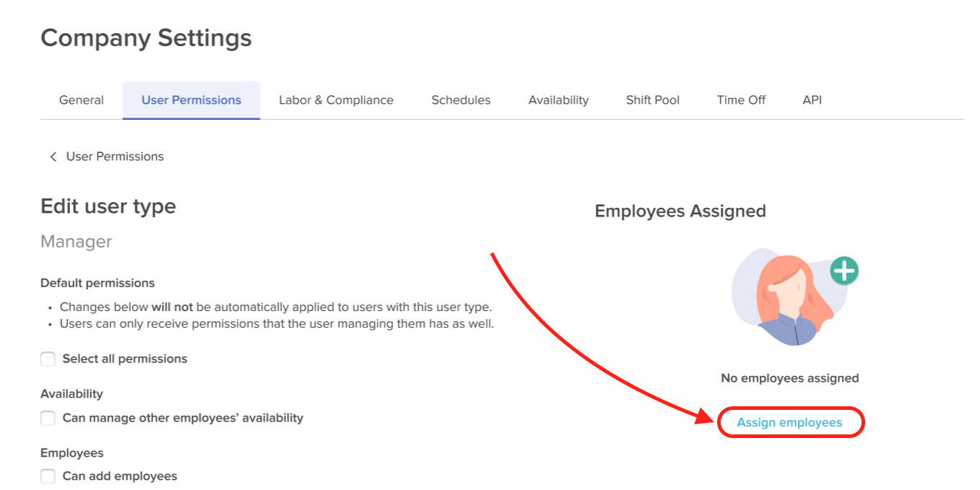Click the back chevron beside User Permissions
Viewport: 980px width, 490px height.
(x=53, y=157)
